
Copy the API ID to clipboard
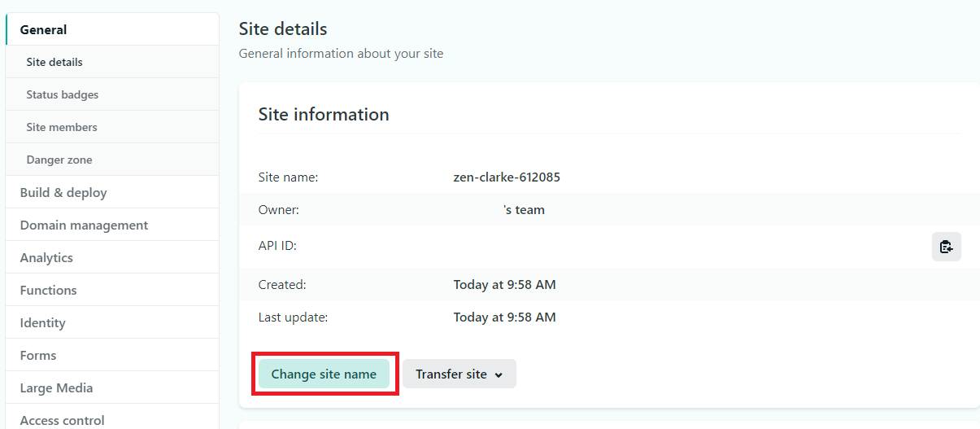[x=946, y=247]
